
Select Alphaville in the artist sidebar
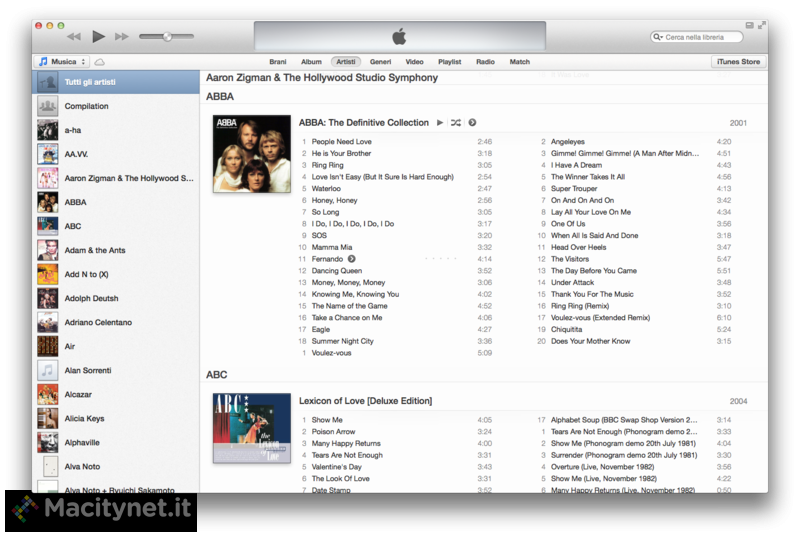[x=116, y=442]
